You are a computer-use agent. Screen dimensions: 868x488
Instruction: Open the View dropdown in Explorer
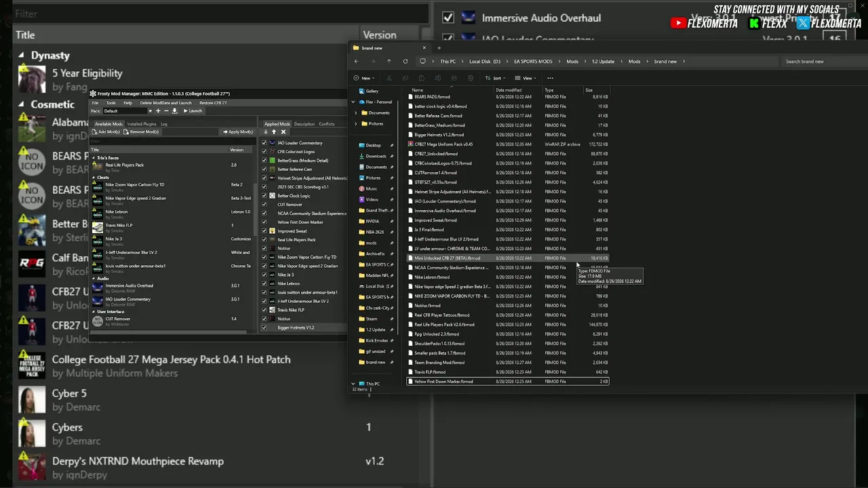coord(525,78)
